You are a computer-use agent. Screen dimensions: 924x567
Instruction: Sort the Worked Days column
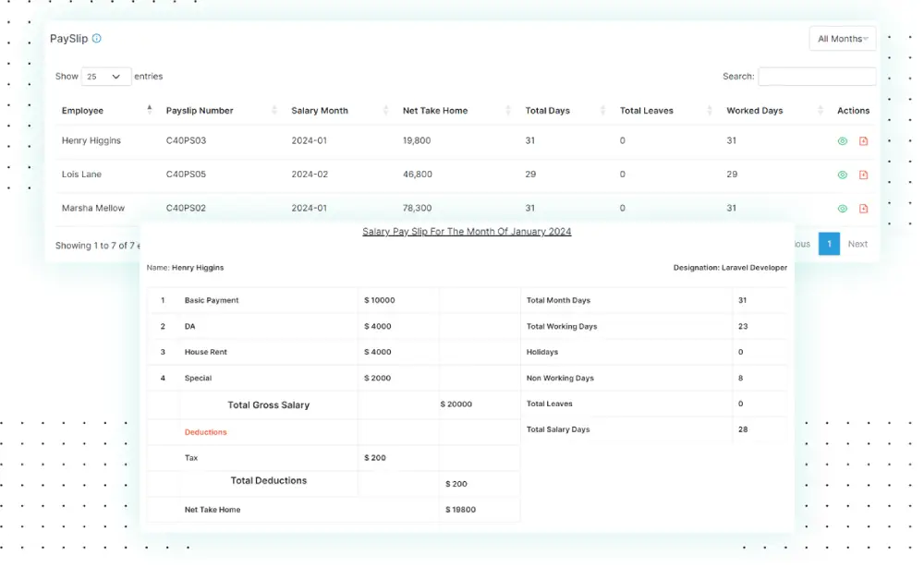click(821, 110)
